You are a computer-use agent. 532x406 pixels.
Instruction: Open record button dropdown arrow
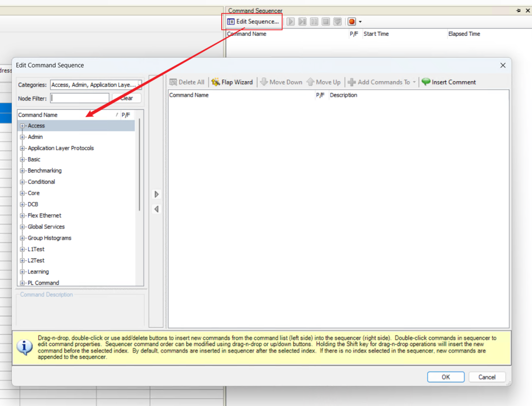(x=360, y=22)
